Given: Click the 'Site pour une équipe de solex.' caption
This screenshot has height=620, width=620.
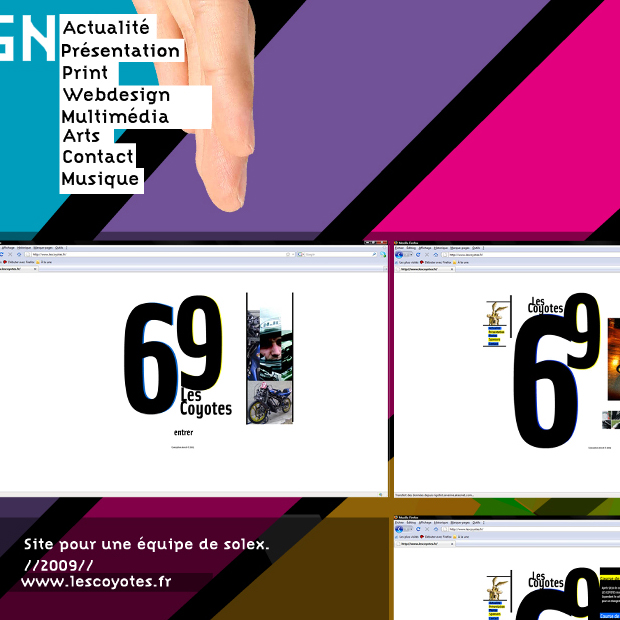Looking at the screenshot, I should tap(147, 544).
